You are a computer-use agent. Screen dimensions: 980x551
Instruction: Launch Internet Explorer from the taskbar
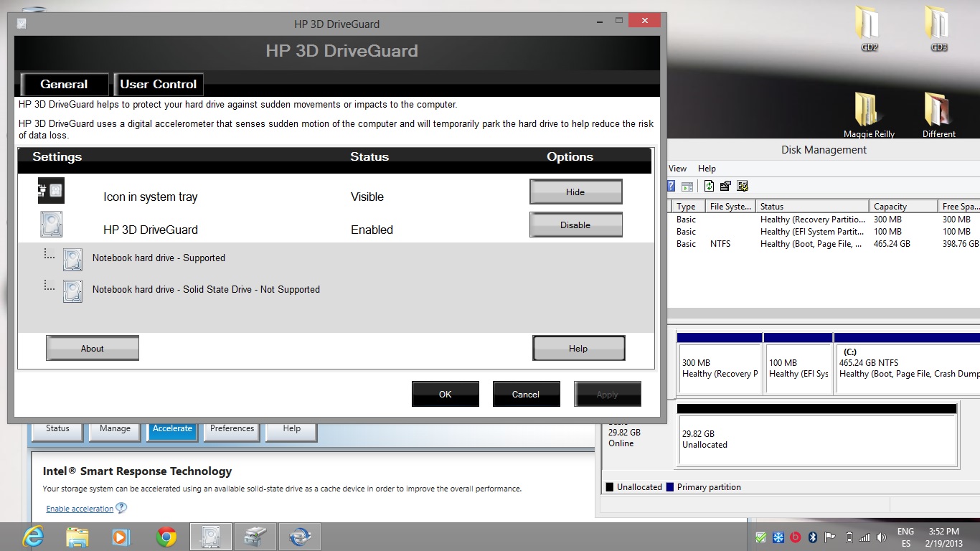pyautogui.click(x=33, y=537)
